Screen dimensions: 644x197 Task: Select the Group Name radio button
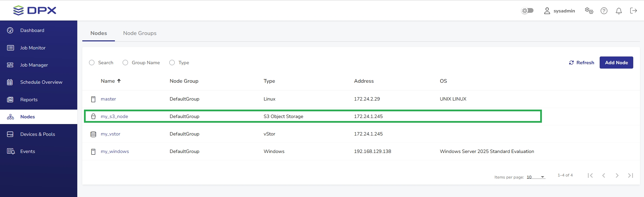pyautogui.click(x=125, y=63)
